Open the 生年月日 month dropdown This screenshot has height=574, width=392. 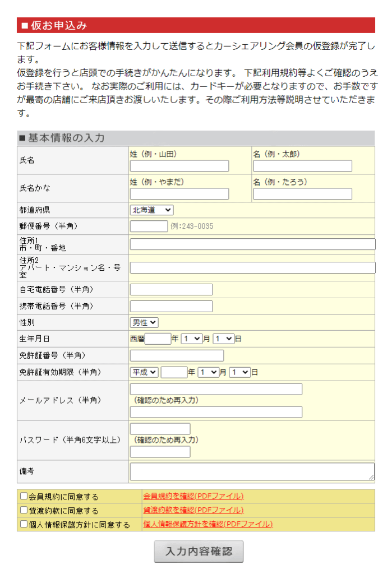[192, 339]
